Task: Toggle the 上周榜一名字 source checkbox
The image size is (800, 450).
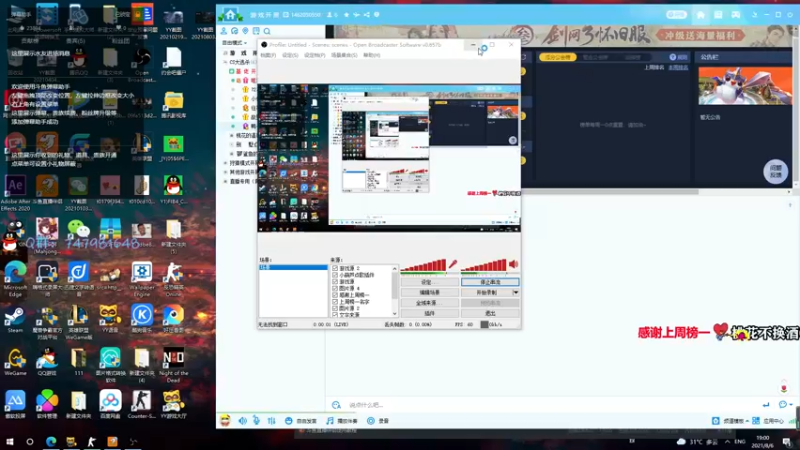Action: (335, 302)
